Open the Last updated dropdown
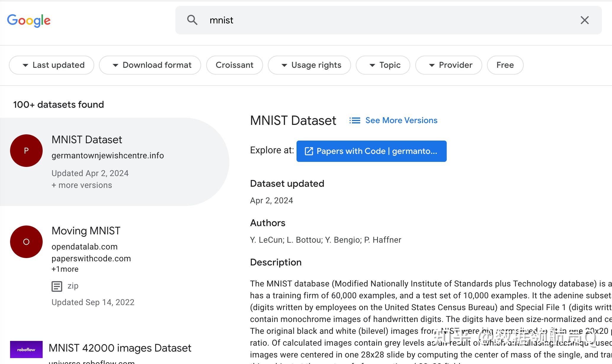 click(52, 65)
